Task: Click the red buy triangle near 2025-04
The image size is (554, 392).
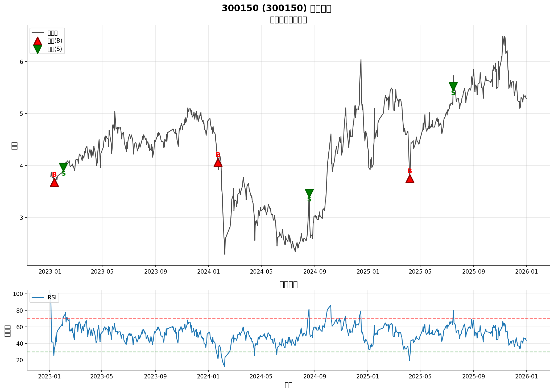Action: pyautogui.click(x=410, y=179)
